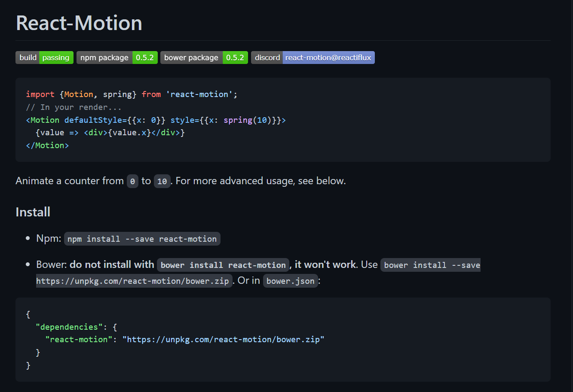
Task: Click the React-Motion page title
Action: (79, 23)
